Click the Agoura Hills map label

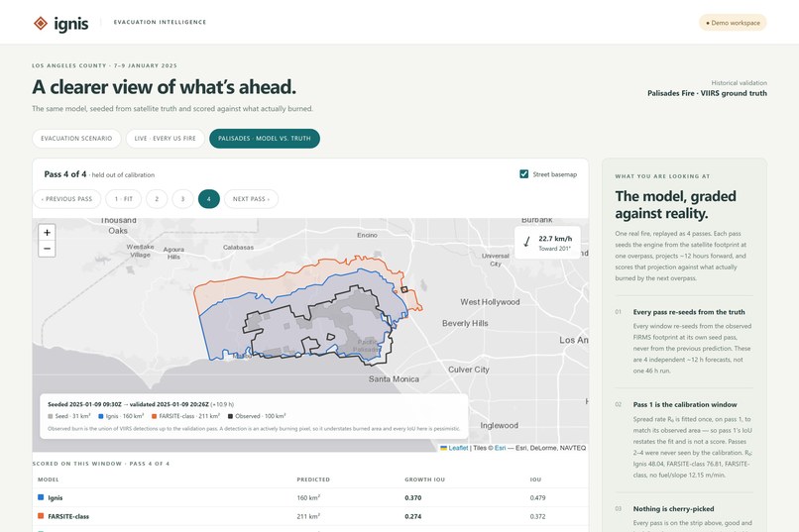[173, 253]
